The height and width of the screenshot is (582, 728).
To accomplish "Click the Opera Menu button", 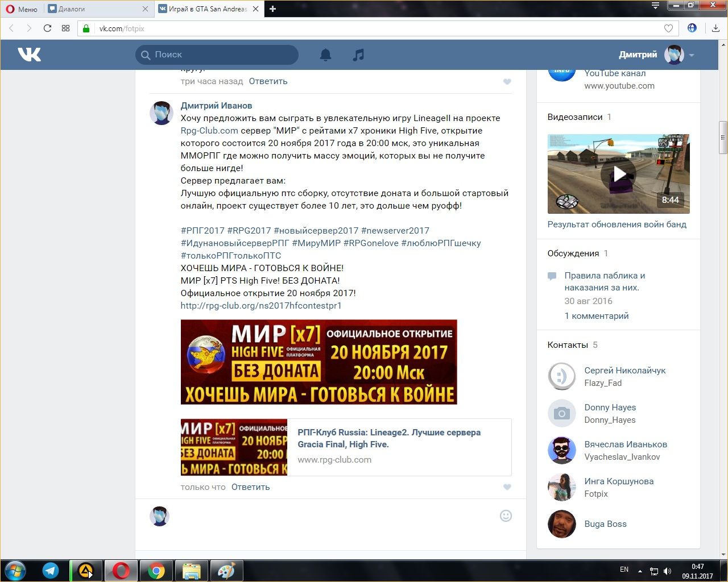I will coord(22,9).
